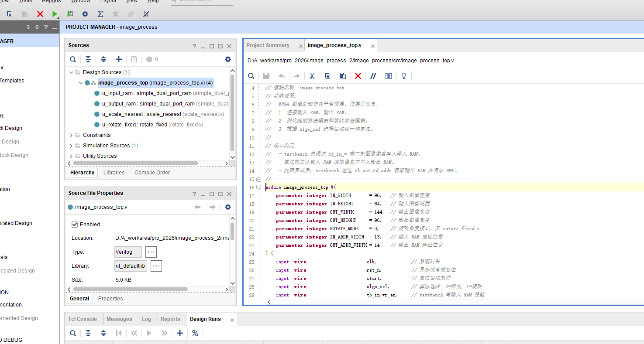Click the Library browse ellipsis button

(156, 266)
